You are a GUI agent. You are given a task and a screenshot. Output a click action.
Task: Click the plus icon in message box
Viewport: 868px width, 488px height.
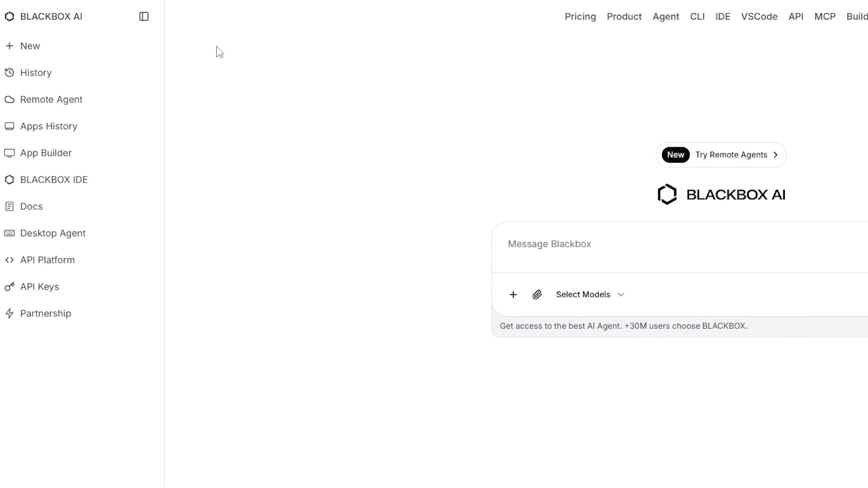(x=513, y=295)
